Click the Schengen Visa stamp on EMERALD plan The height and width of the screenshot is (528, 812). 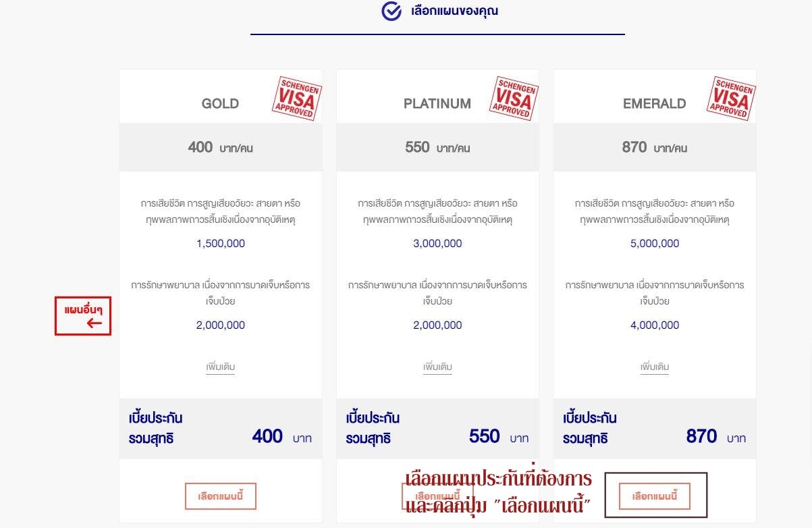coord(731,99)
